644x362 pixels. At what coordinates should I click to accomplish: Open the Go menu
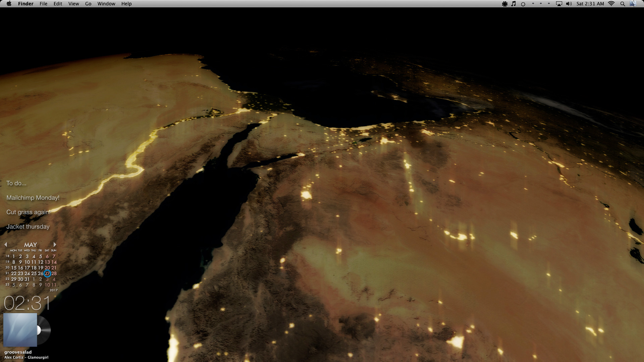[88, 4]
